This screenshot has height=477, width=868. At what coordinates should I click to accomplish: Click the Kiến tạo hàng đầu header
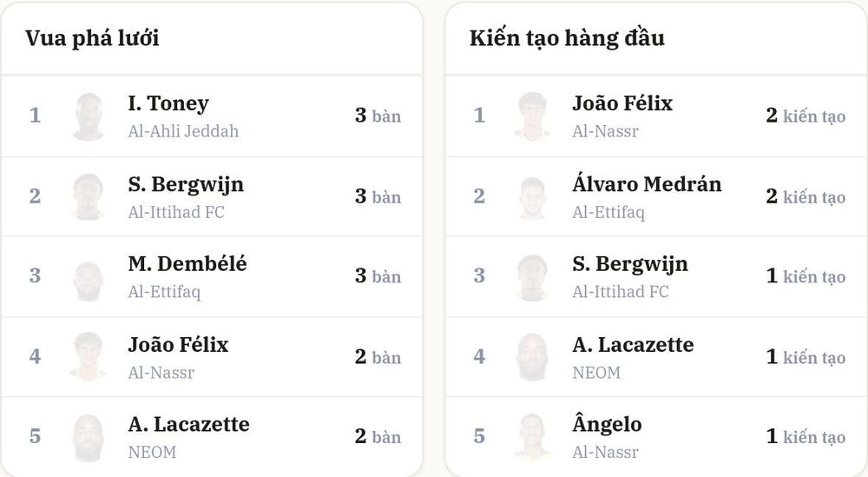click(567, 38)
